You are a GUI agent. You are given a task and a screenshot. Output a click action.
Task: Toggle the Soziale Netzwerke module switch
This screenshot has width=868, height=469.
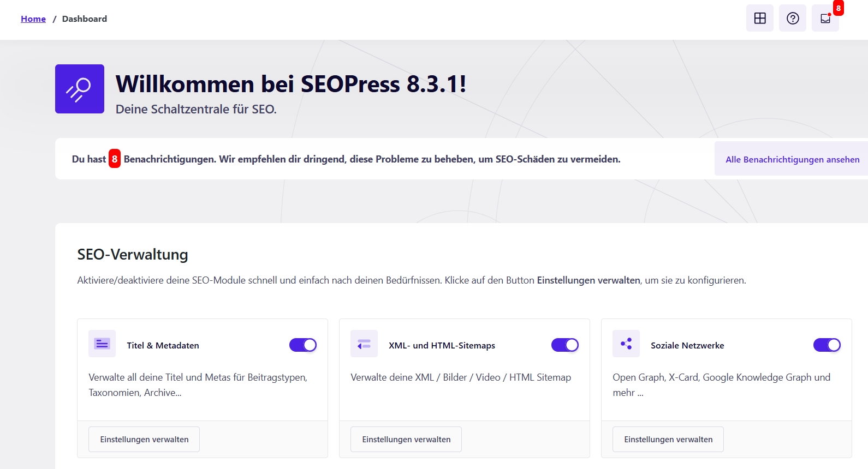(x=827, y=345)
